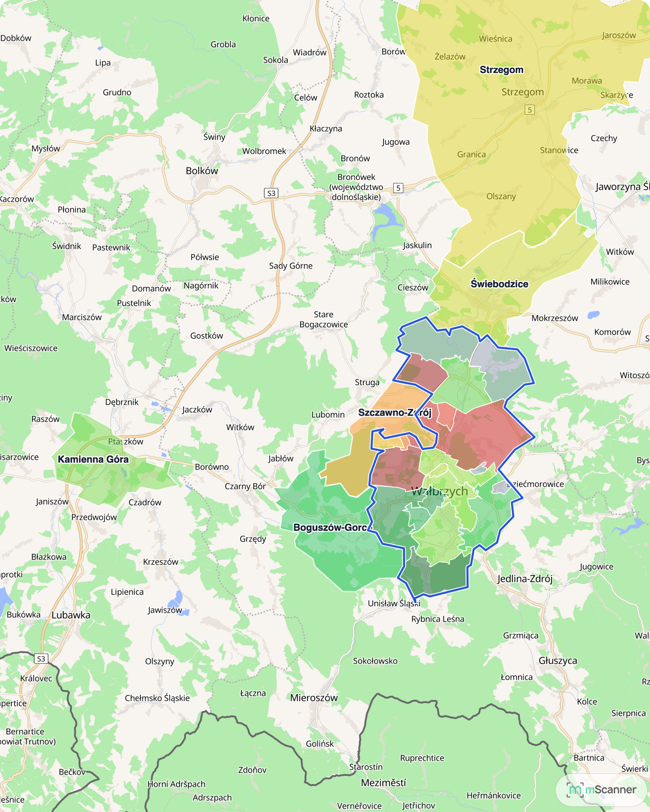Viewport: 650px width, 812px height.
Task: Click the S3 road shield near Královec
Action: [41, 659]
